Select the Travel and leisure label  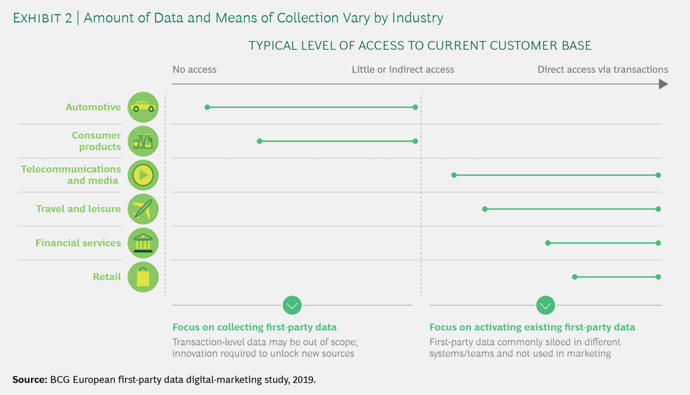78,208
